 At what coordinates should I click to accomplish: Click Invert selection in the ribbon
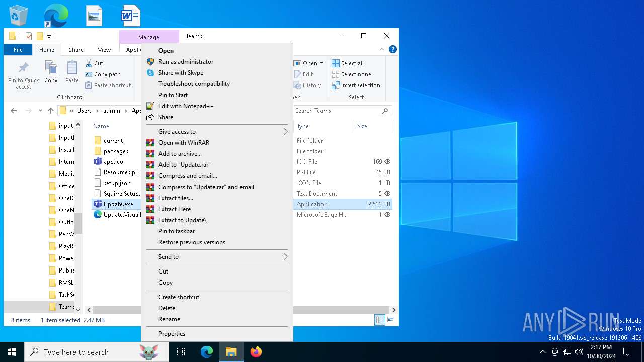tap(356, 85)
